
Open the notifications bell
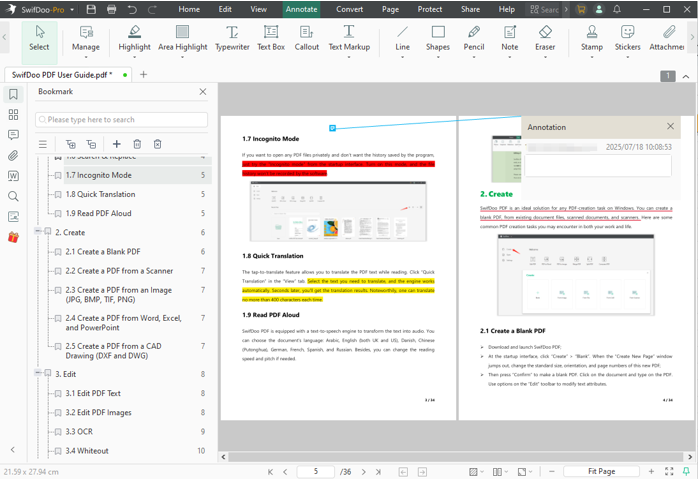coord(617,9)
